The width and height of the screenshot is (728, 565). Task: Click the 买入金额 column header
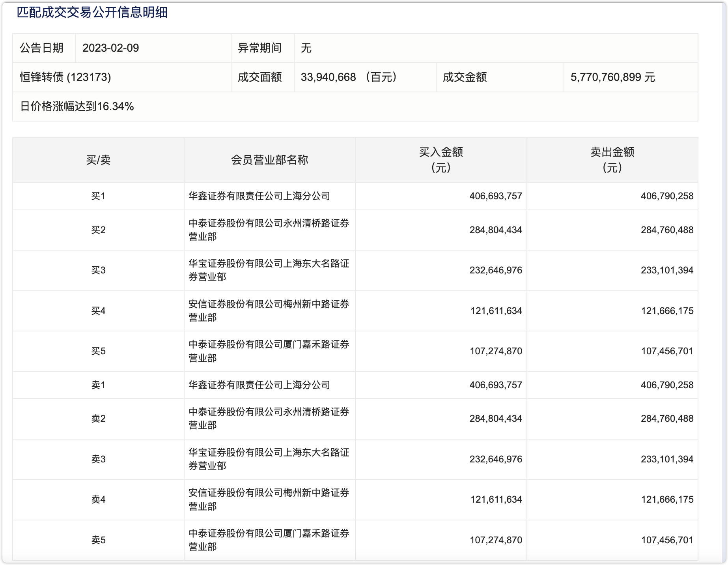click(x=441, y=160)
